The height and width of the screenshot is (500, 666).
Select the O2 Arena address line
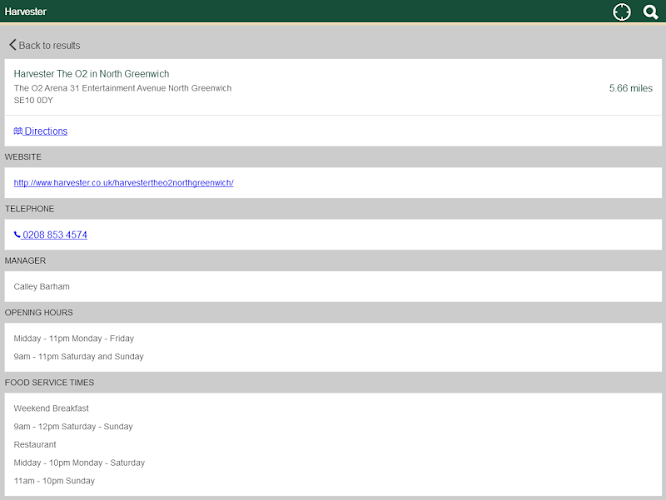pos(123,88)
